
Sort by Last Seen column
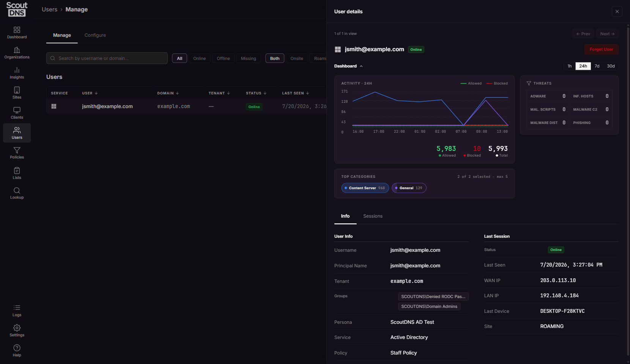[x=296, y=93]
